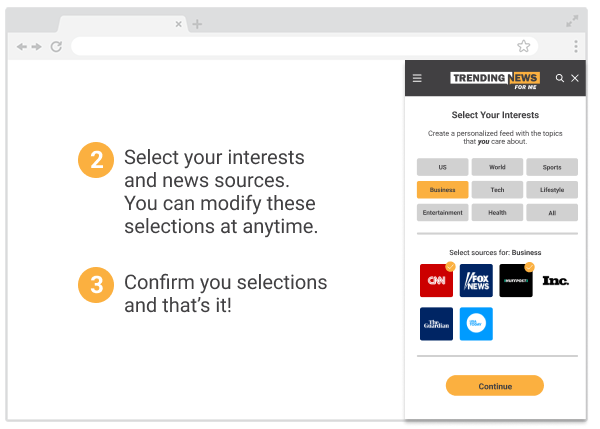This screenshot has height=429, width=600.
Task: Deselect the highlighted Business topic
Action: (442, 190)
